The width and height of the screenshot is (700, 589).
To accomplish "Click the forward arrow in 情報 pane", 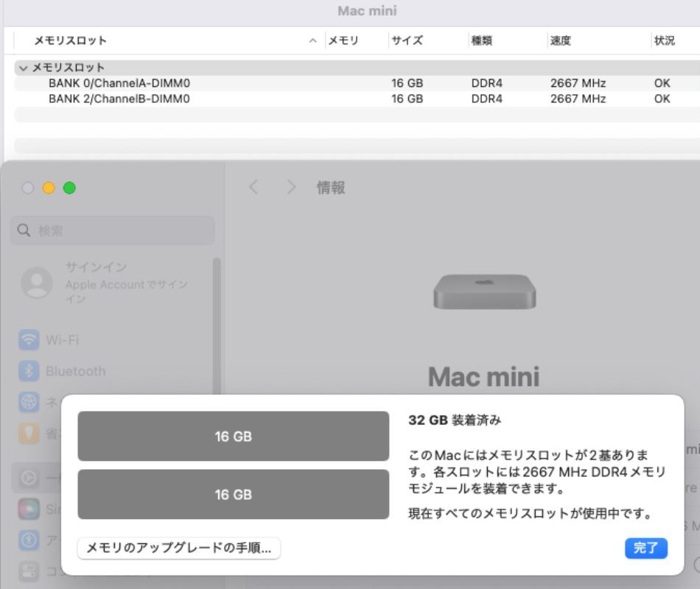I will [x=291, y=187].
